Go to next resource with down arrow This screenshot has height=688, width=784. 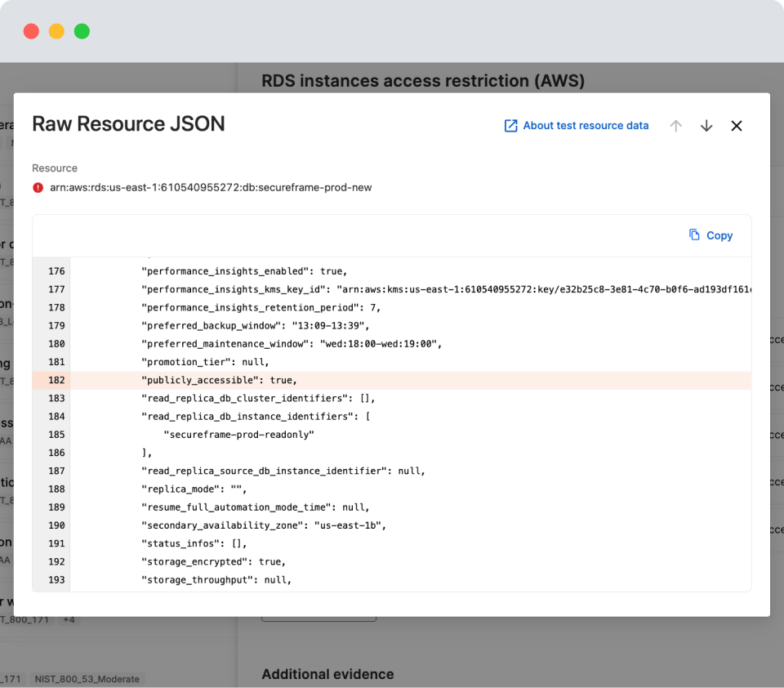coord(706,126)
